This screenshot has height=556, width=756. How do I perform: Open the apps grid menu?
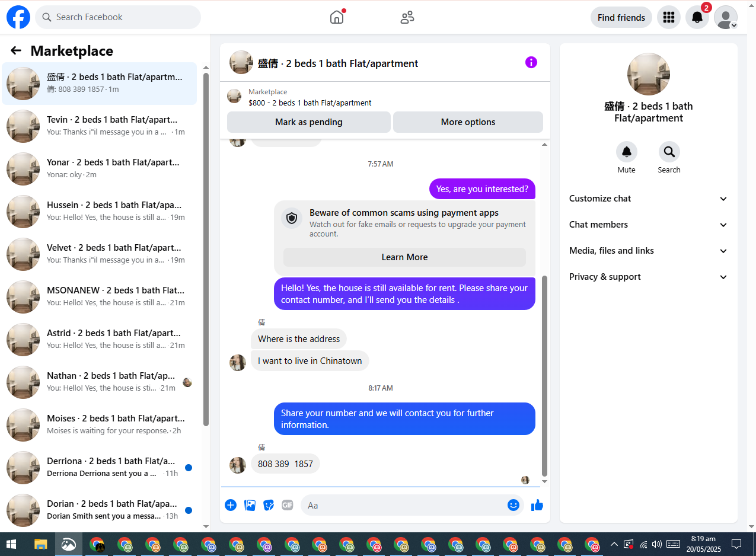(x=669, y=17)
